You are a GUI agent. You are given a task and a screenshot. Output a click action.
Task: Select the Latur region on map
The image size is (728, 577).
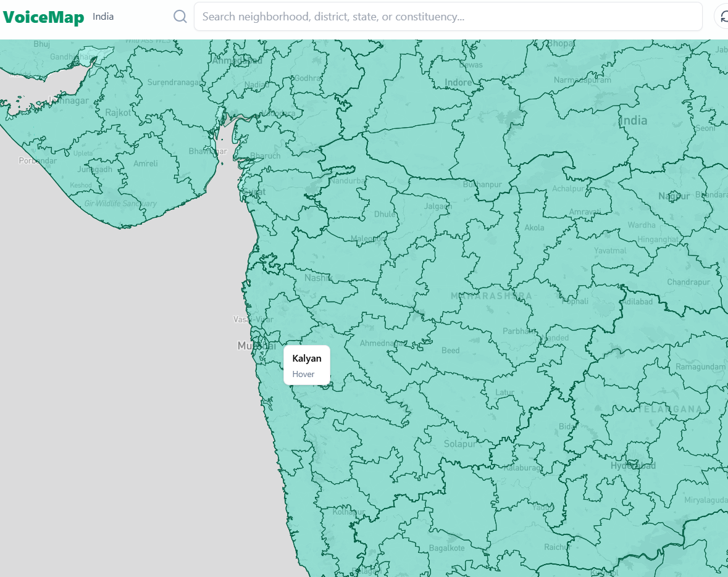tap(504, 392)
